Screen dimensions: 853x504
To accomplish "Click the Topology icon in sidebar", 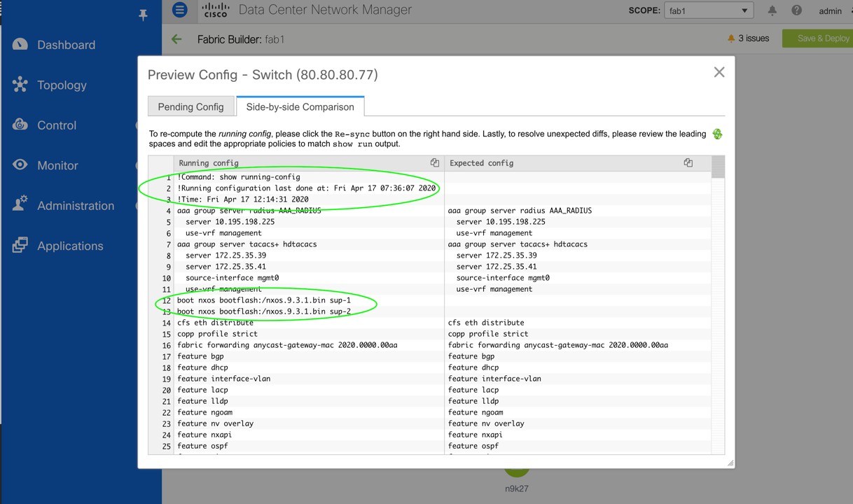I will coord(20,85).
